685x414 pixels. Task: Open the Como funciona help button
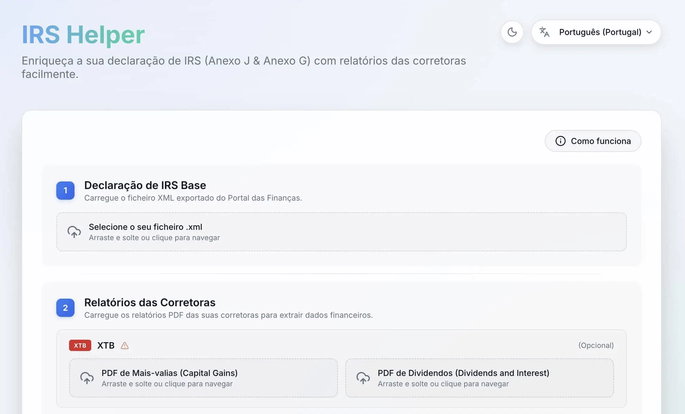click(592, 141)
